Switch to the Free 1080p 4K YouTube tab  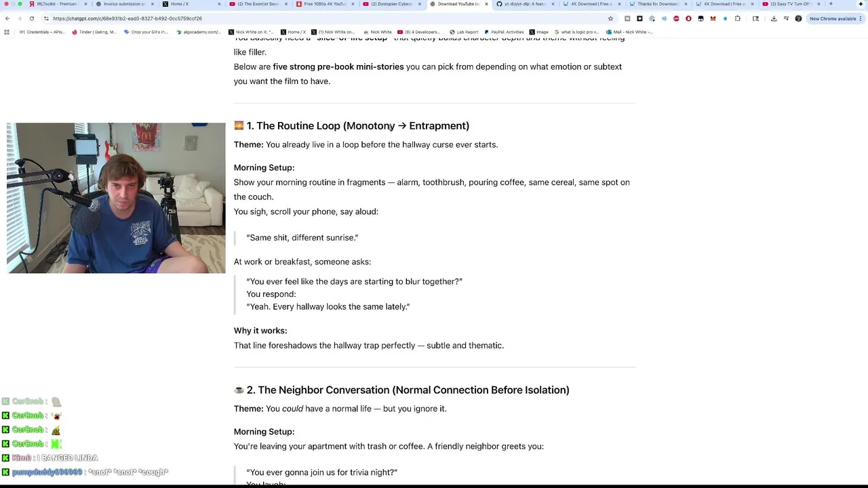(x=324, y=4)
